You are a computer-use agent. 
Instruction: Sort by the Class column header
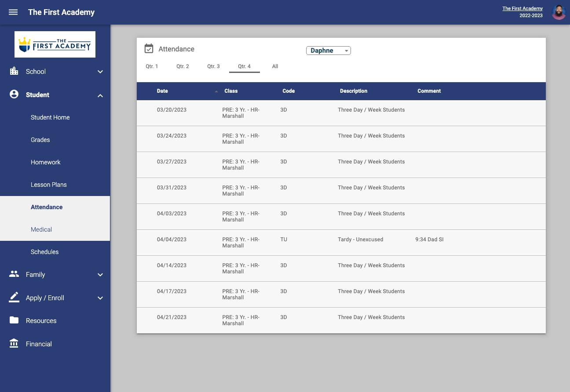(231, 91)
